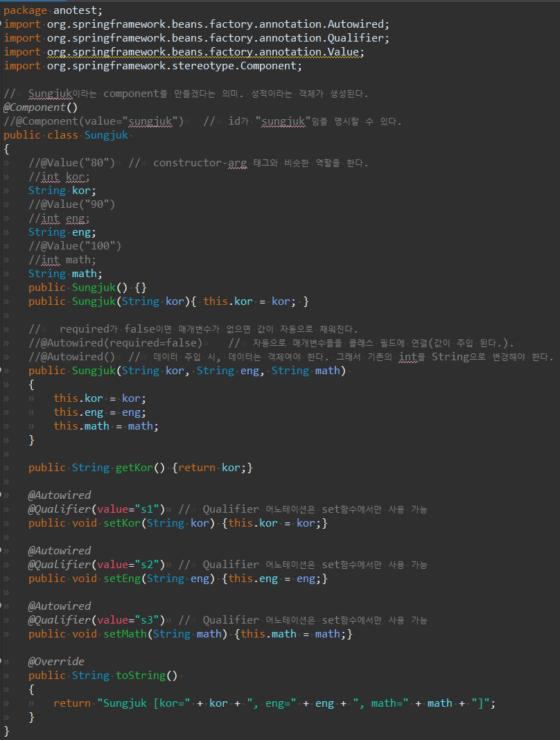Click the @Autowired annotation above setKor
The image size is (560, 740).
coord(60,495)
